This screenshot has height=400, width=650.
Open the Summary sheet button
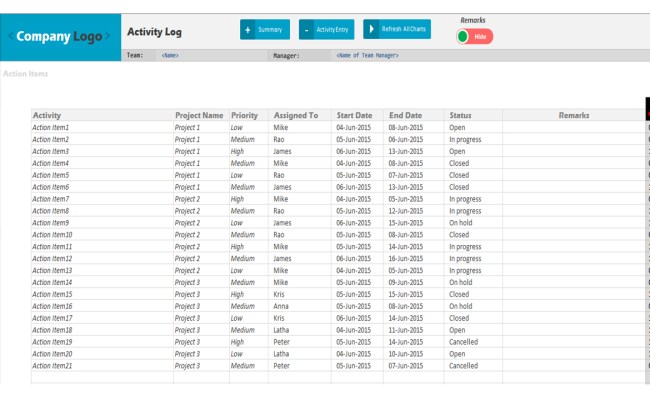click(x=265, y=30)
